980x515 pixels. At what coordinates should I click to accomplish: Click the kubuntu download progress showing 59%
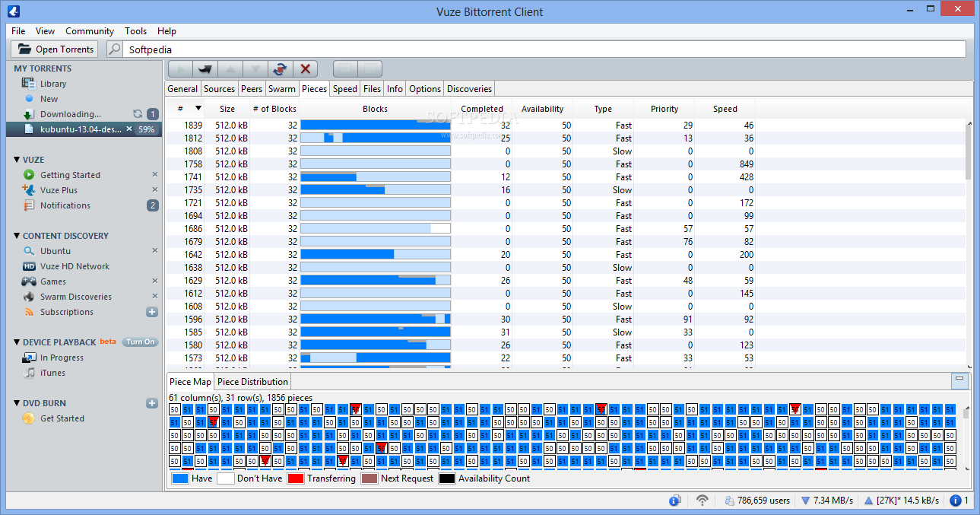149,129
